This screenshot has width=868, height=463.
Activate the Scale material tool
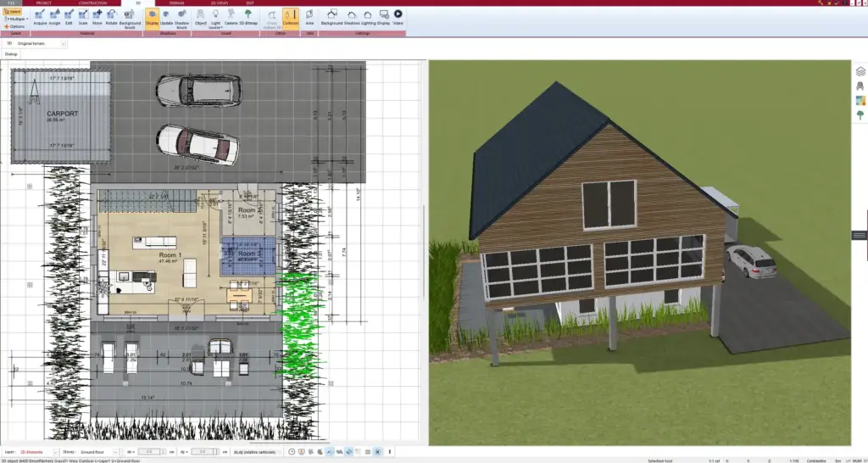[x=83, y=17]
